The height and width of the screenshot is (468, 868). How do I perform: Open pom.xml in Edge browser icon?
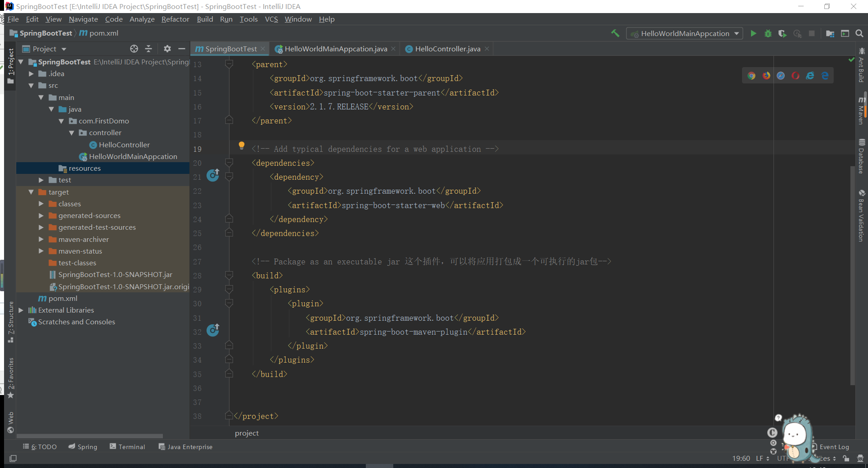click(825, 76)
